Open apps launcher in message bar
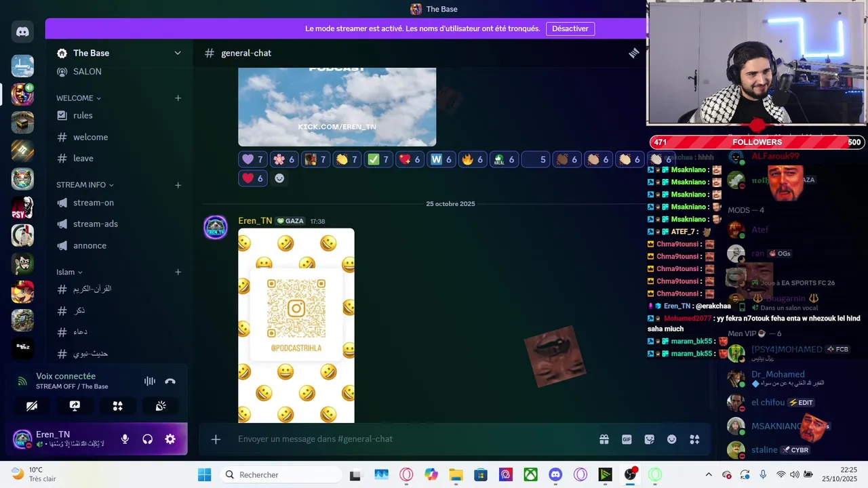 (x=694, y=439)
